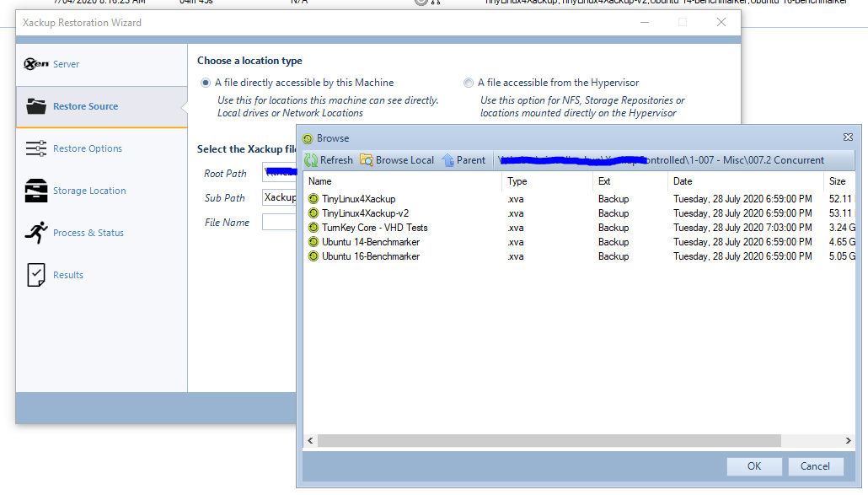Click the Ubuntu 16-Benchmarker file icon
The width and height of the screenshot is (868, 495).
pyautogui.click(x=313, y=256)
